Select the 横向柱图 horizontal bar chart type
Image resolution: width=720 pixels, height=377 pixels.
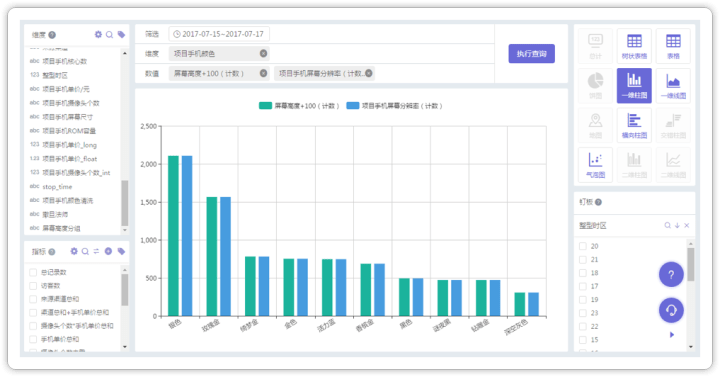[x=634, y=125]
